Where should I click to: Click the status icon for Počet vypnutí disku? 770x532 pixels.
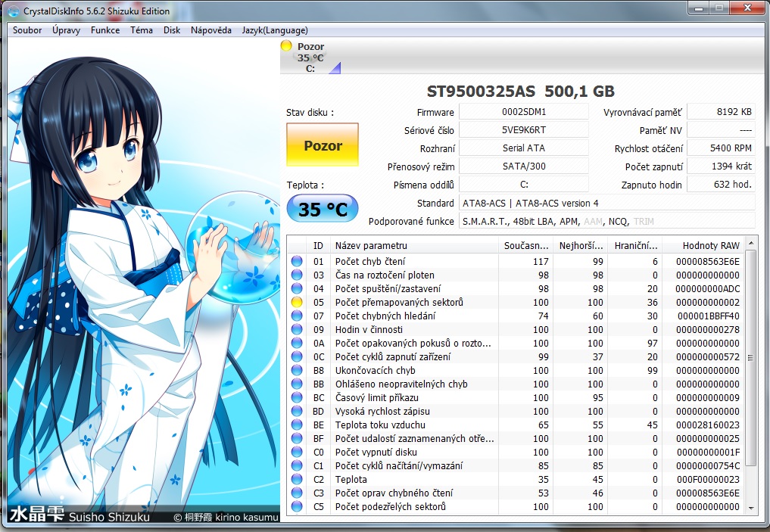pyautogui.click(x=297, y=452)
